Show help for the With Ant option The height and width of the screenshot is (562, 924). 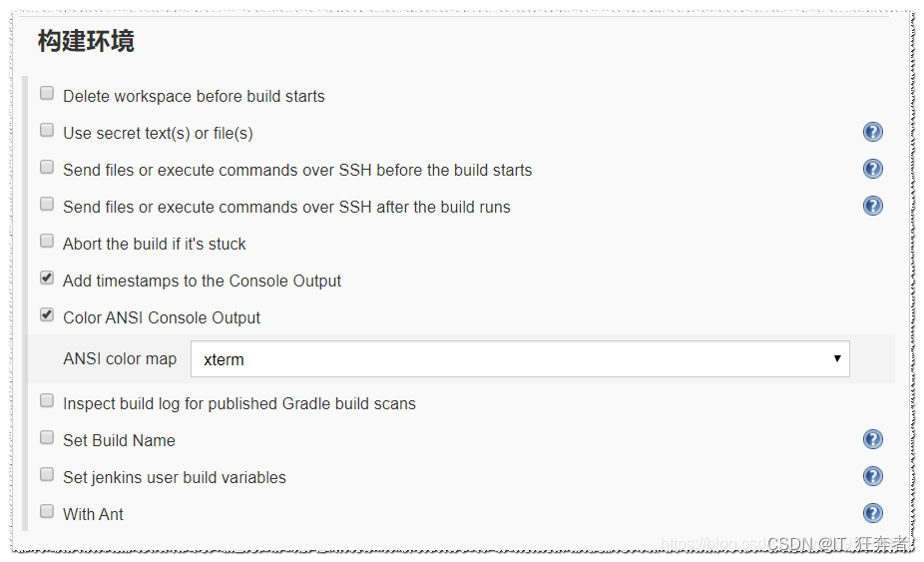pos(873,513)
